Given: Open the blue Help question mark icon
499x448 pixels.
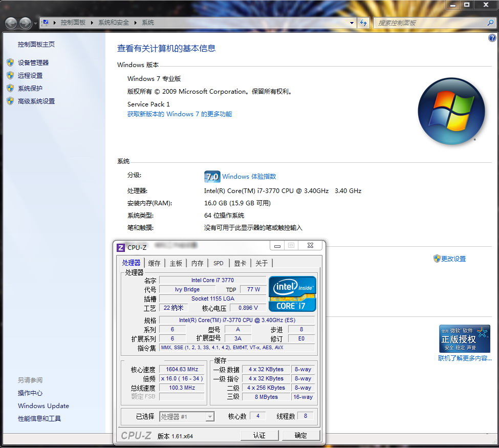Looking at the screenshot, I should [x=492, y=38].
